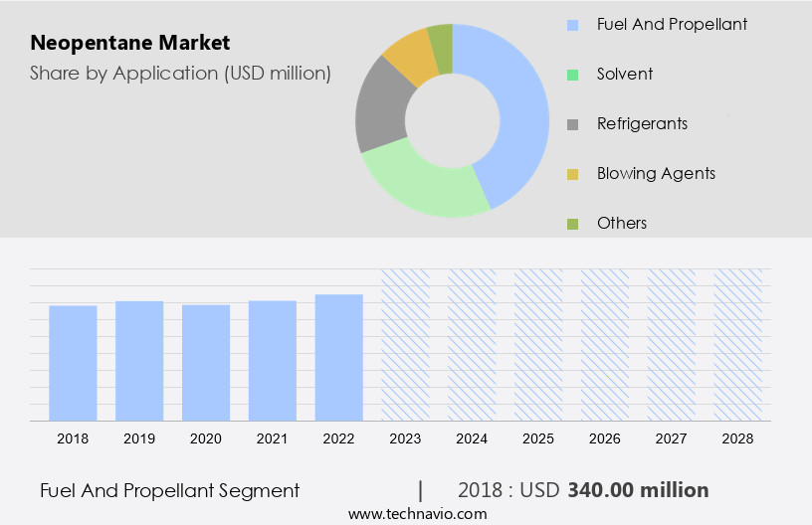Click the Others legend color square
The width and height of the screenshot is (812, 525).
[572, 224]
